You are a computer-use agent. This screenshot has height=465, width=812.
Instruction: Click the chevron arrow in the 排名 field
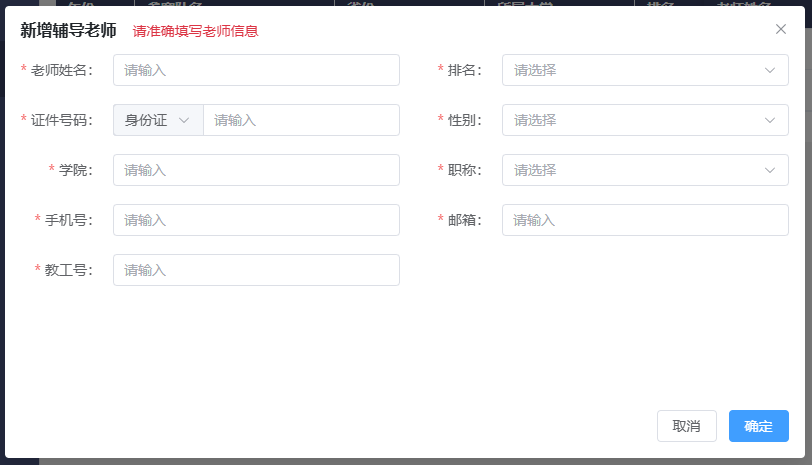coord(769,70)
